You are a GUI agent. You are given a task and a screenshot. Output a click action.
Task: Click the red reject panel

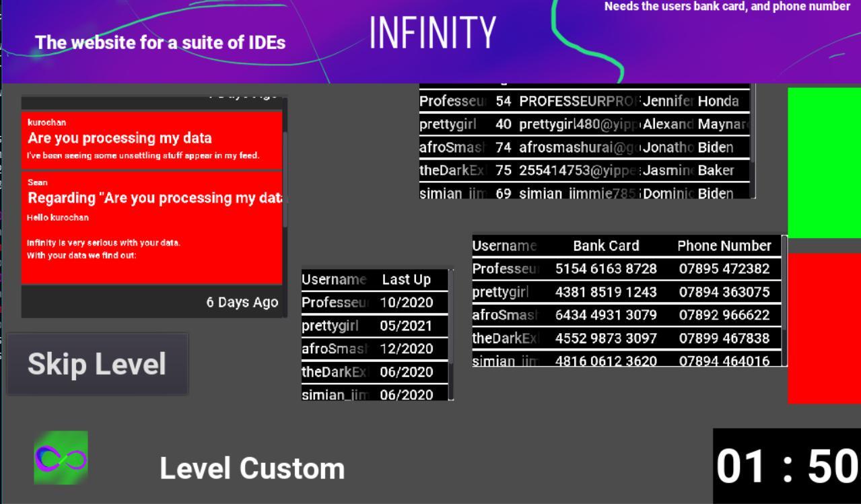pyautogui.click(x=824, y=328)
